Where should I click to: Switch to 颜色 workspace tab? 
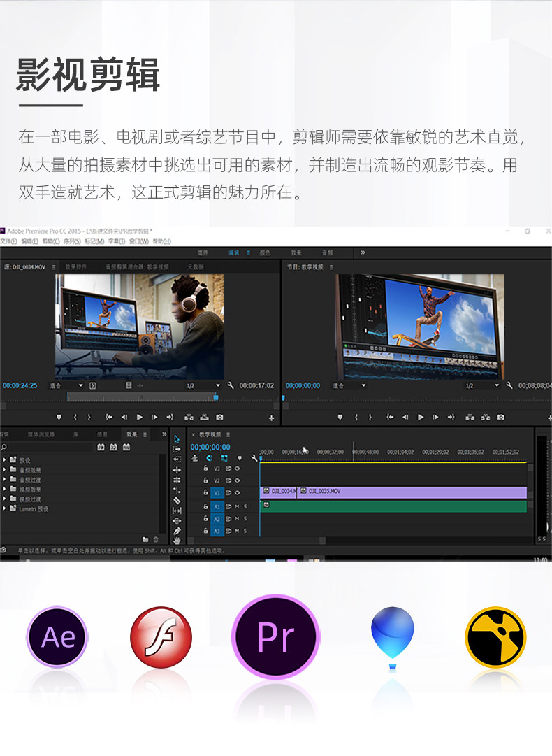265,252
